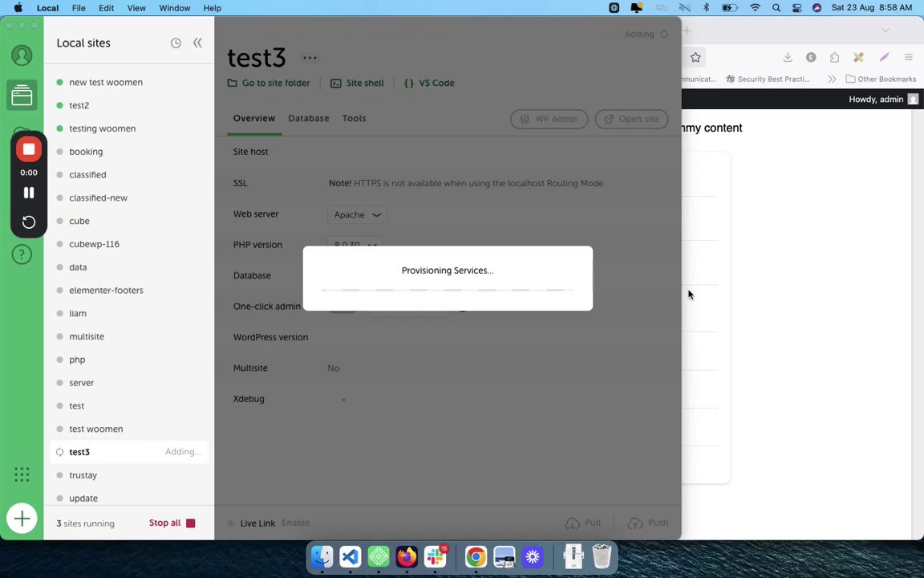This screenshot has height=578, width=924.
Task: Open WP Admin
Action: 549,119
